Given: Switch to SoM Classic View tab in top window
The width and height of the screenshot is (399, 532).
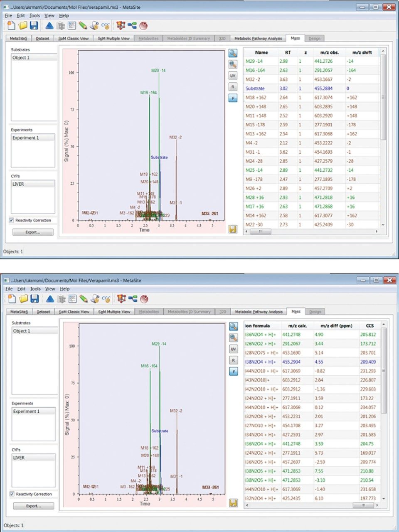Looking at the screenshot, I should click(x=73, y=38).
